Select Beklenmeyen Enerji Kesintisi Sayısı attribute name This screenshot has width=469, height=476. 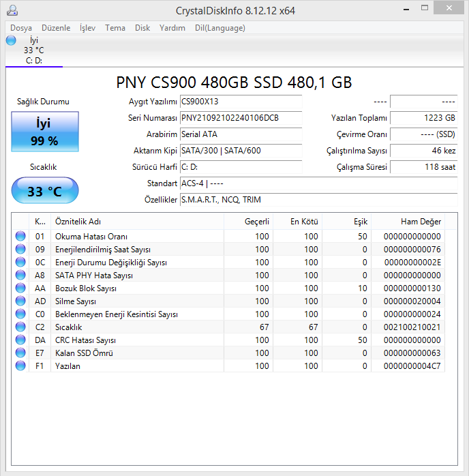[x=116, y=314]
